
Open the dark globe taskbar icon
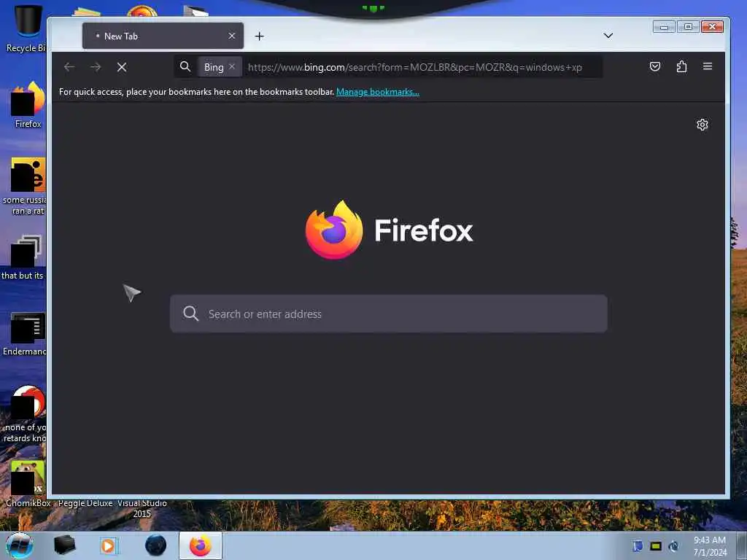(x=156, y=545)
